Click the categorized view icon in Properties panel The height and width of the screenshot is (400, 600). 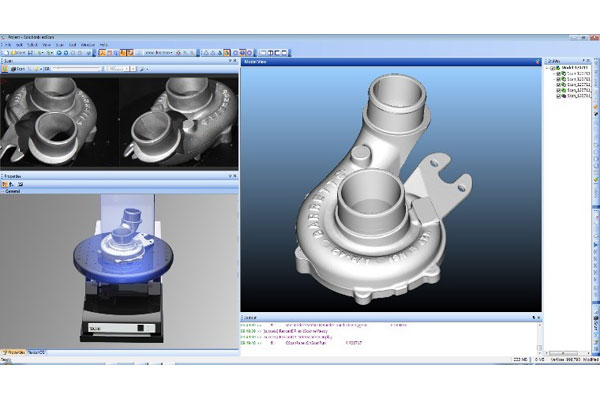click(5, 184)
